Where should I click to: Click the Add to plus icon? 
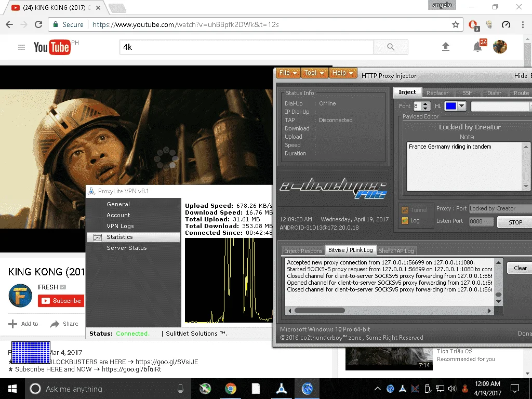[12, 324]
